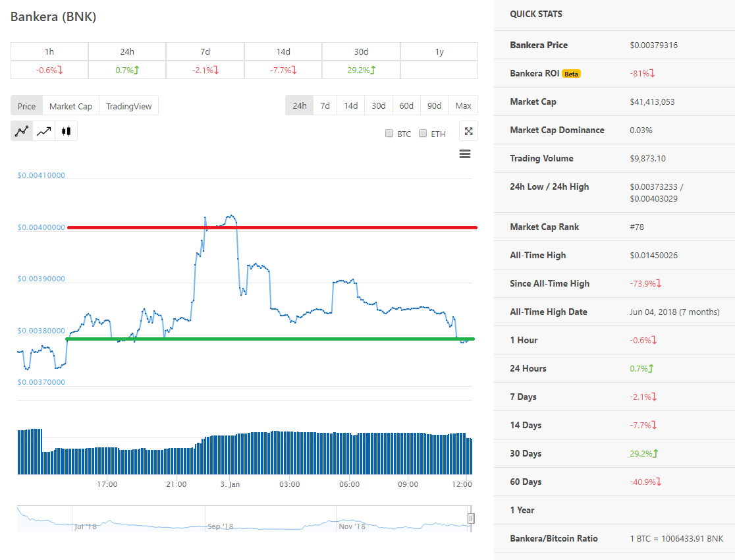735x560 pixels.
Task: Click the Beta badge next to ROI
Action: [571, 74]
